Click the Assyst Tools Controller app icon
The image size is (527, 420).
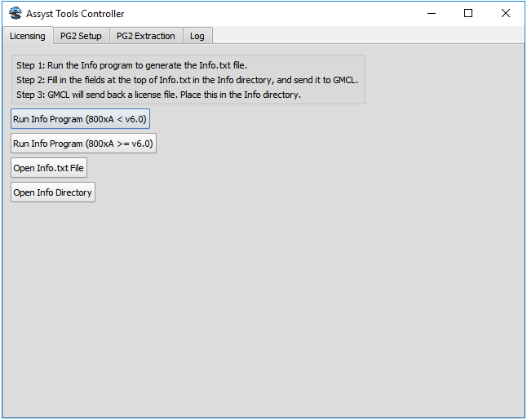15,14
